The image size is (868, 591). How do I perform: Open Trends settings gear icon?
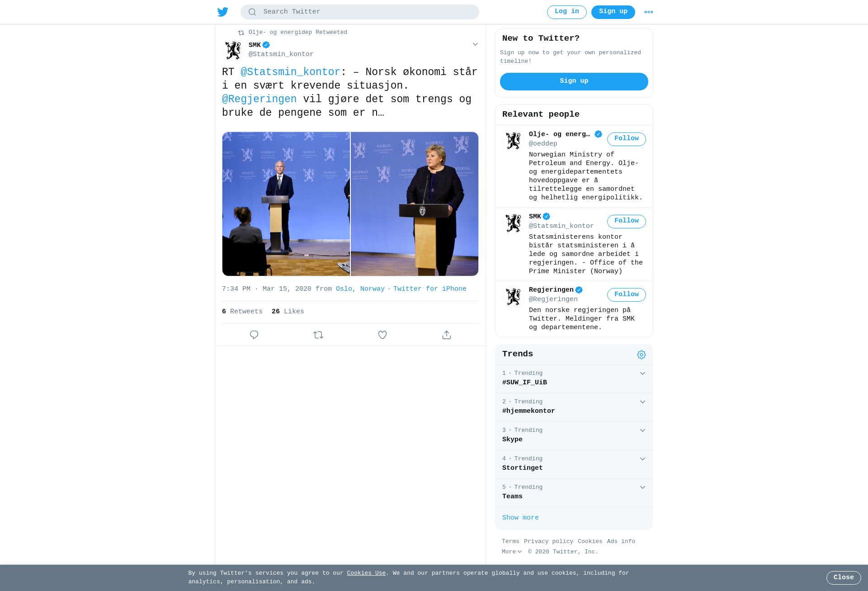642,355
